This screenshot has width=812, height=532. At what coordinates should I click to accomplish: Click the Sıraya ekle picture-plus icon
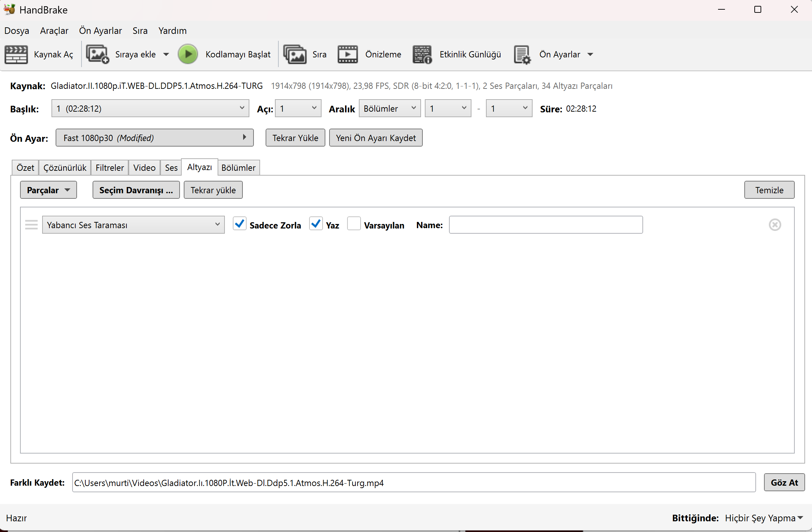[x=97, y=55]
